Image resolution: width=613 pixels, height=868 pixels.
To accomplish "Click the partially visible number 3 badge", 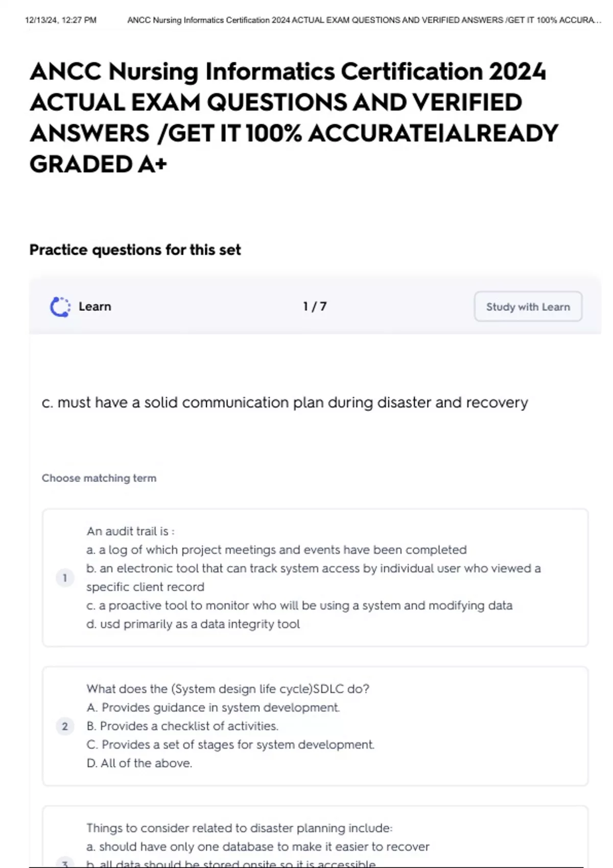I will pos(65,863).
